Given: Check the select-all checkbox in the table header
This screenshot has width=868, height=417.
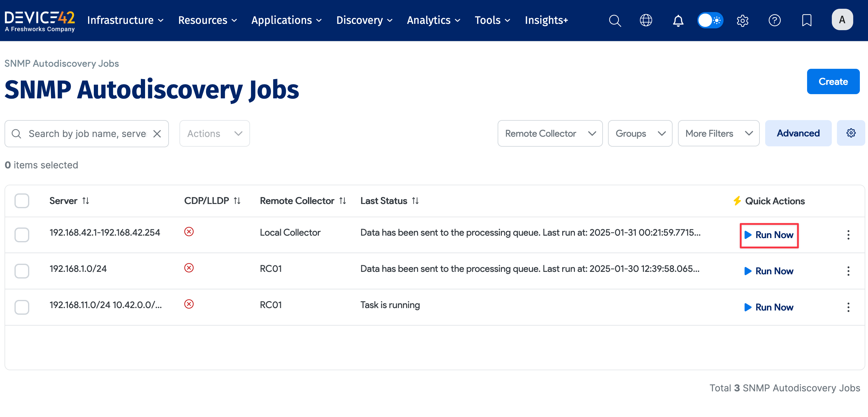Looking at the screenshot, I should coord(22,201).
